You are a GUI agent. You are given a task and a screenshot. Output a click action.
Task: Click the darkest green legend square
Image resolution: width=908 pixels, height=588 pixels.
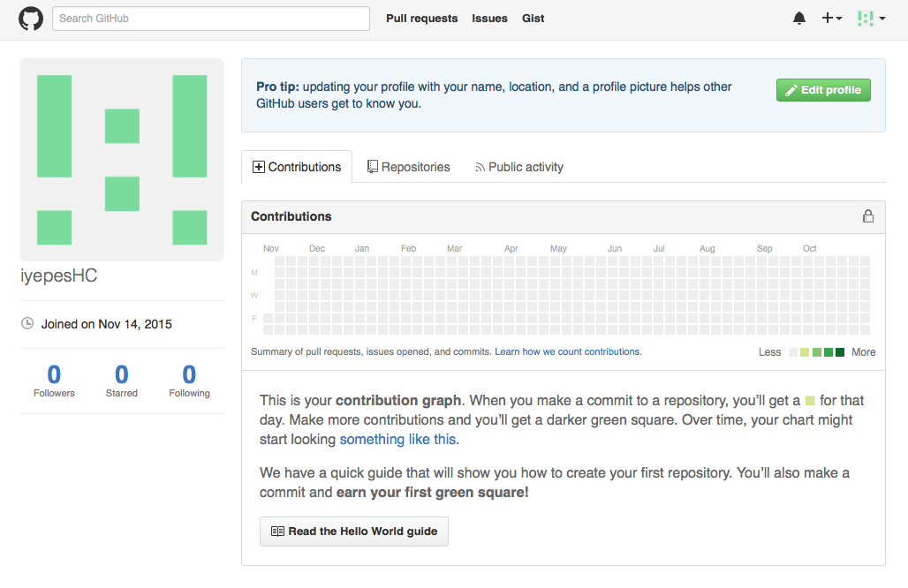point(840,352)
